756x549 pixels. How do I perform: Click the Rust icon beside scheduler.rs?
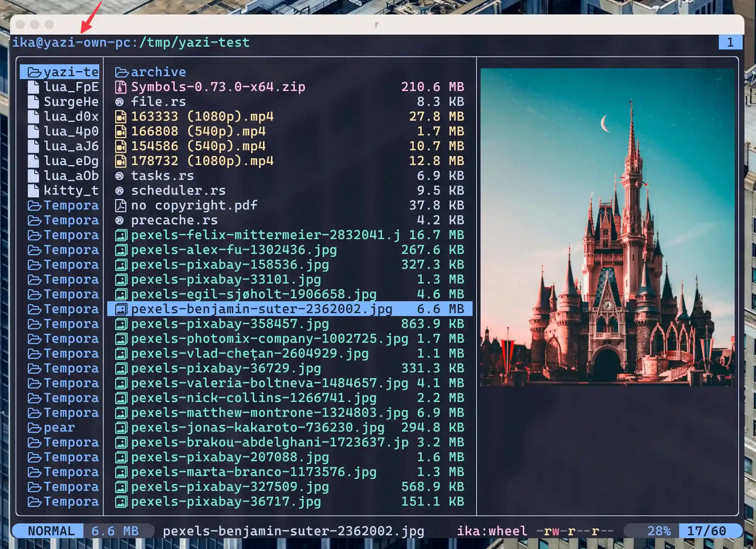pyautogui.click(x=120, y=191)
